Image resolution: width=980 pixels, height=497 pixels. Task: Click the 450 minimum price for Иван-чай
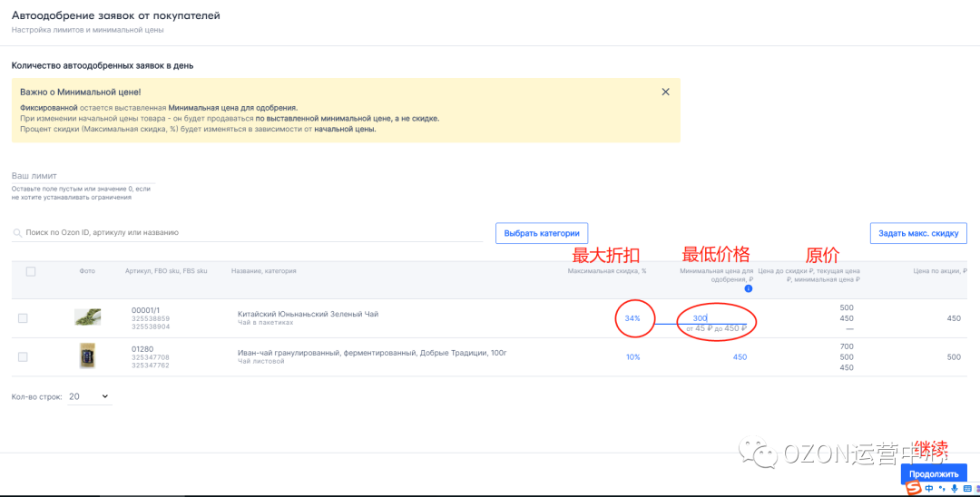740,357
